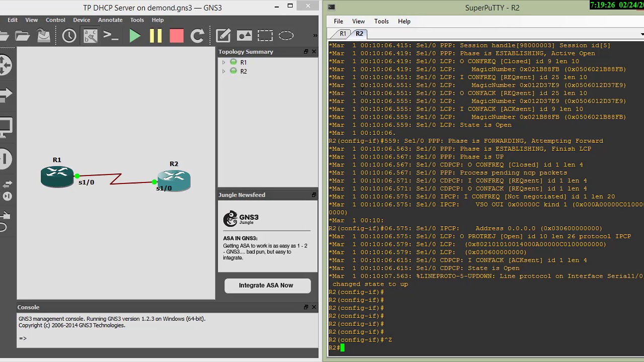Open the SuperPuTTY tab list dropdown
Screen dimensions: 644x362
pyautogui.click(x=642, y=34)
